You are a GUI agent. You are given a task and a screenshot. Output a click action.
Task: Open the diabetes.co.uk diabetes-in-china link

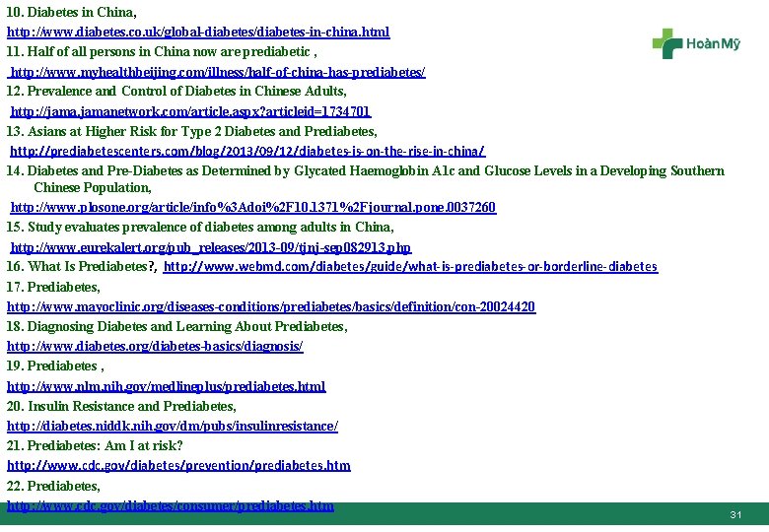[198, 33]
